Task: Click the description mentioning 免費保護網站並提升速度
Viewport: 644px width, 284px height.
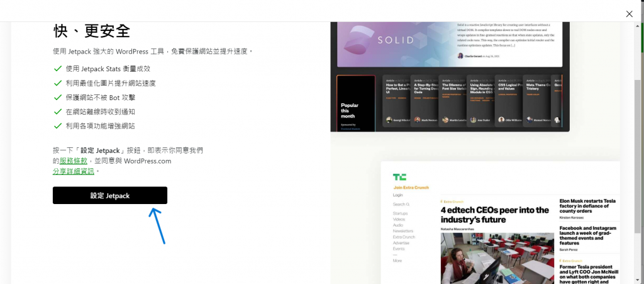Action: point(153,52)
